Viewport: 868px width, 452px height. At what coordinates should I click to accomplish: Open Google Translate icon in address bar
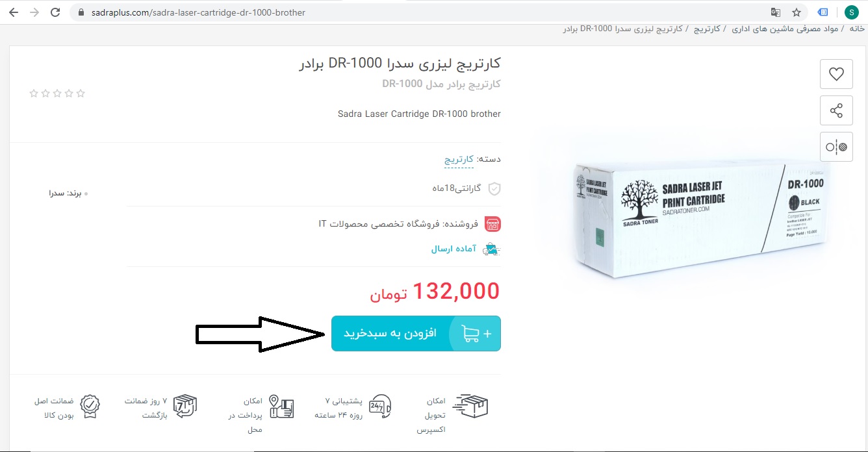tap(776, 12)
